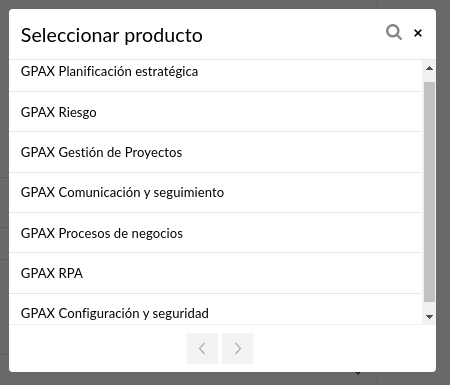Image resolution: width=450 pixels, height=385 pixels.
Task: Click the product list scrollbar thumb
Action: (x=429, y=192)
